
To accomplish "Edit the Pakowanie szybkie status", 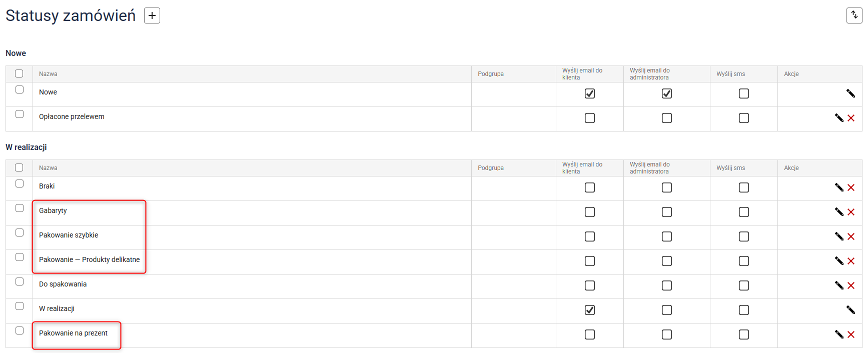I will pyautogui.click(x=839, y=236).
